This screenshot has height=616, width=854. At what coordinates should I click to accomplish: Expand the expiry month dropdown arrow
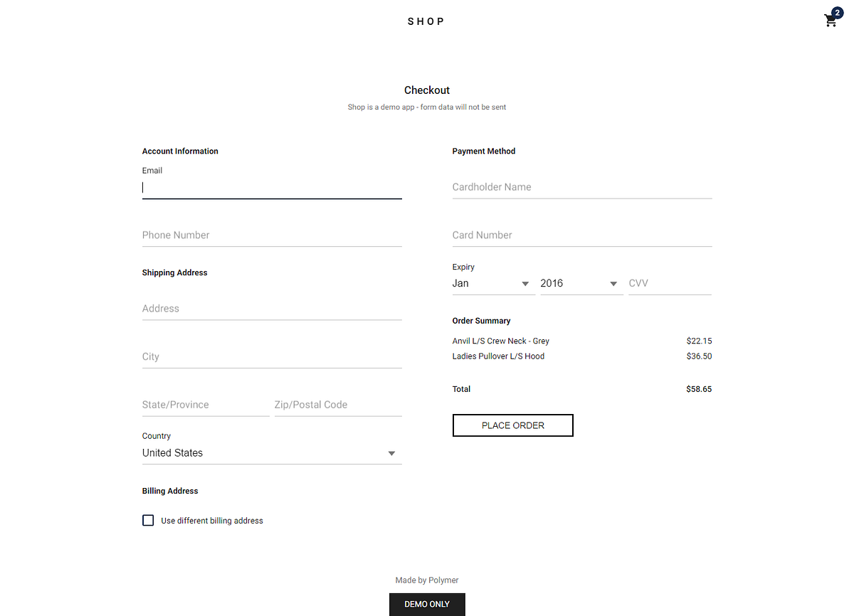pyautogui.click(x=525, y=284)
